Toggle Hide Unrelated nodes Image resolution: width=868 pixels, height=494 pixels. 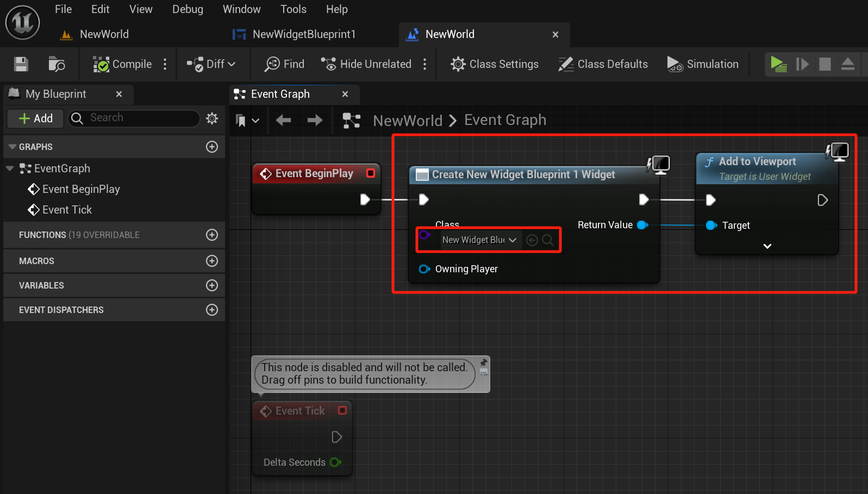point(366,64)
